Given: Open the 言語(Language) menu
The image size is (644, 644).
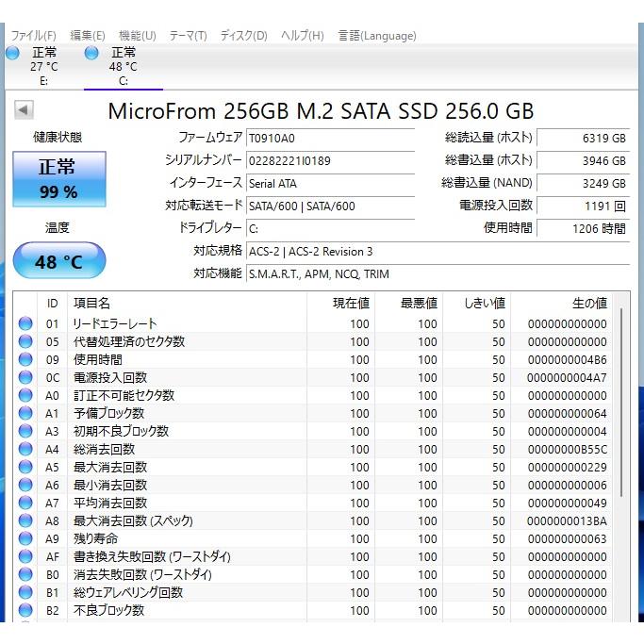Looking at the screenshot, I should click(377, 36).
